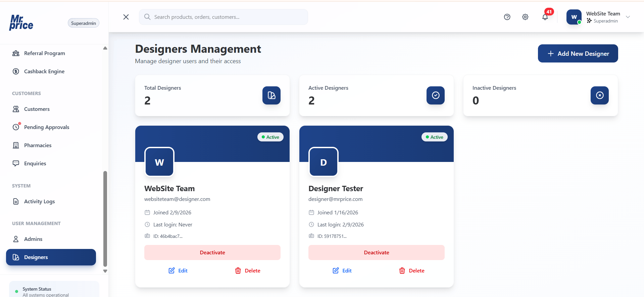Open notifications bell icon

click(x=545, y=17)
